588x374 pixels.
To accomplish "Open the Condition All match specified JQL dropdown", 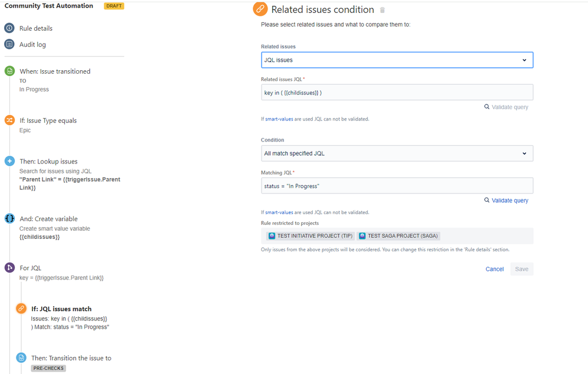I will (397, 153).
